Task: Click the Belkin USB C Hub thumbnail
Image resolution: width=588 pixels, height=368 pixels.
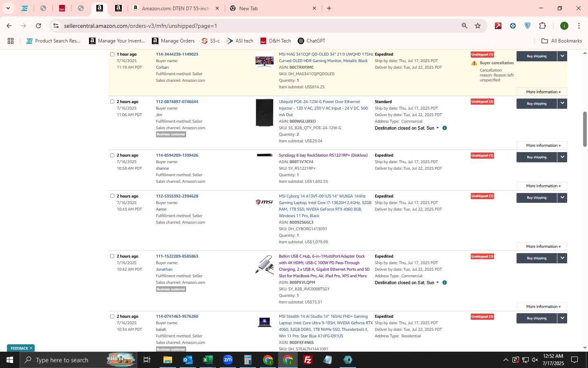Action: tap(265, 265)
